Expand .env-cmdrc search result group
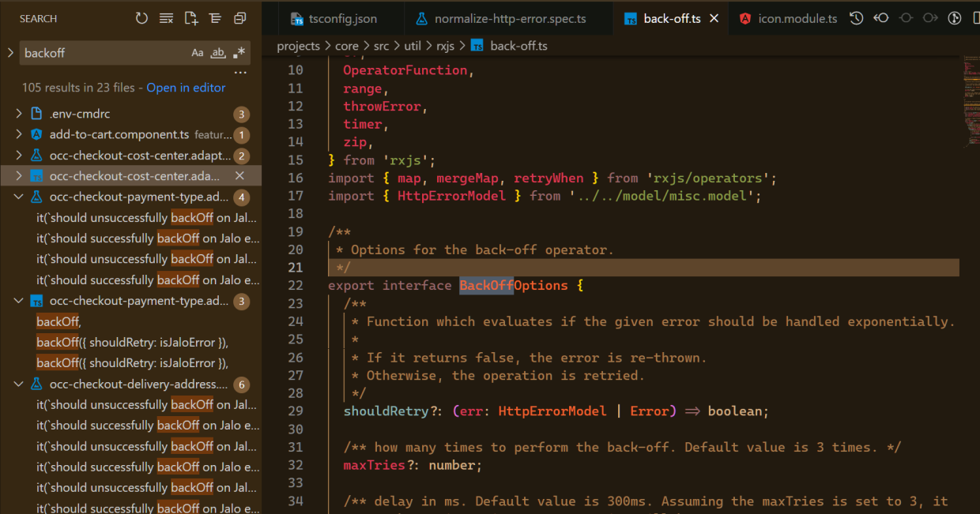980x514 pixels. tap(19, 114)
